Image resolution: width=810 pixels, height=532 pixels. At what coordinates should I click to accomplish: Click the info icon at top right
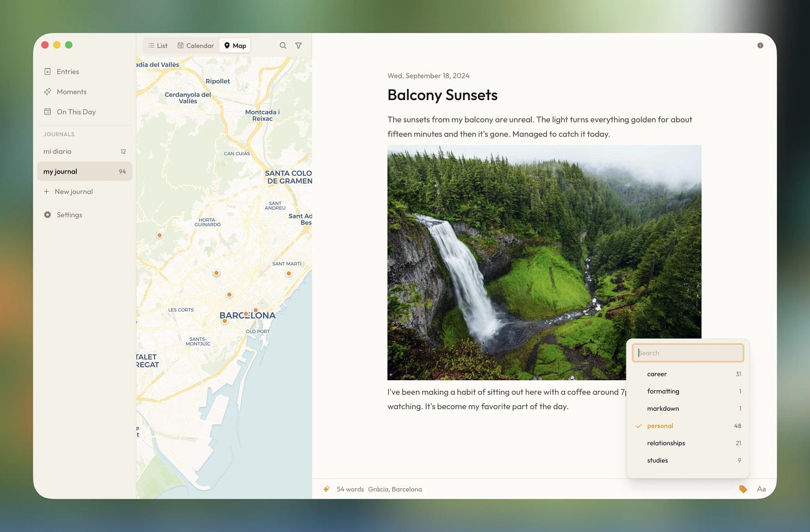(760, 45)
